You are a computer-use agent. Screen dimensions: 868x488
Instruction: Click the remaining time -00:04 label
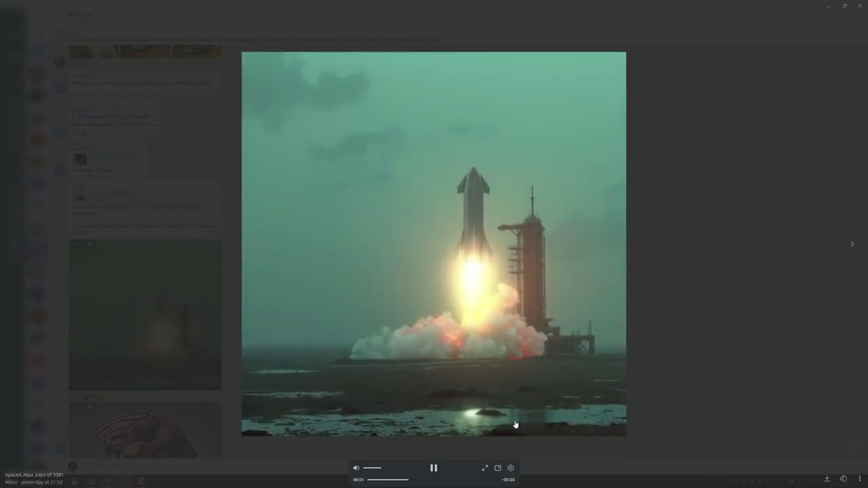pos(508,479)
